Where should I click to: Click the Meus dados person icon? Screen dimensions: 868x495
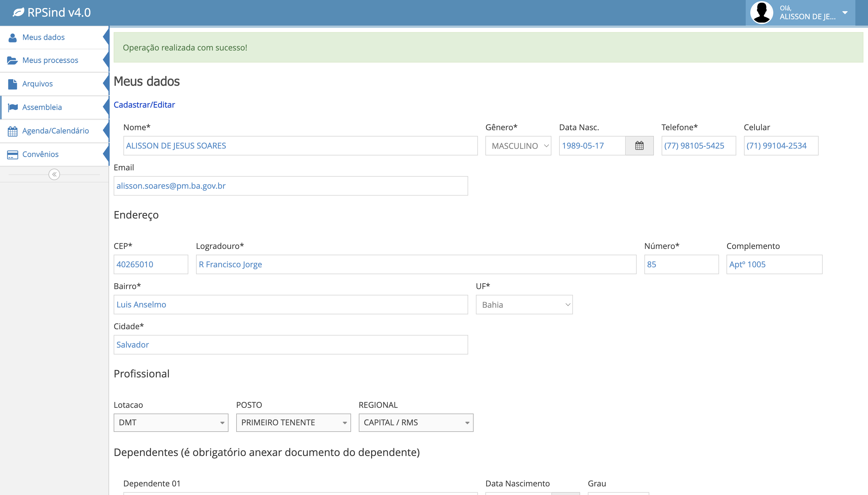[x=13, y=37]
